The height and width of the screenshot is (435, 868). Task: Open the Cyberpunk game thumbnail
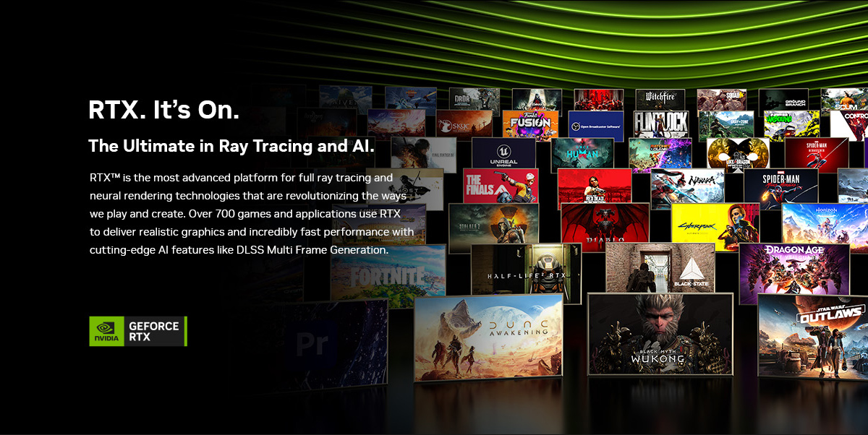(x=715, y=227)
